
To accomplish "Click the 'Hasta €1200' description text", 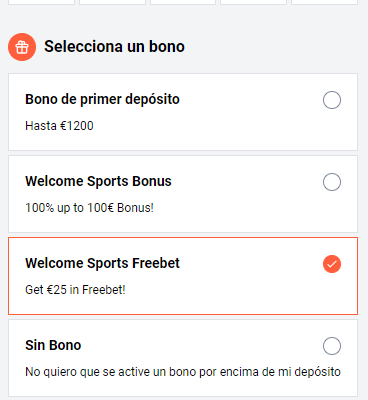I will point(59,126).
